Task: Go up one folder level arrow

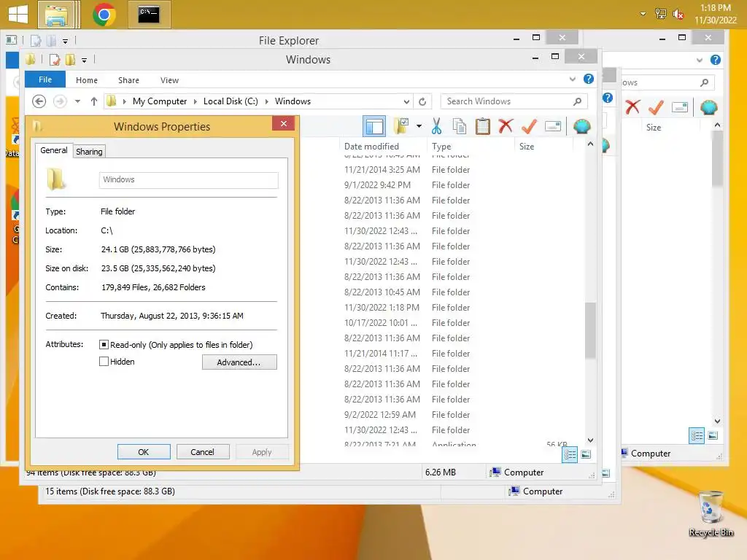Action: 94,101
